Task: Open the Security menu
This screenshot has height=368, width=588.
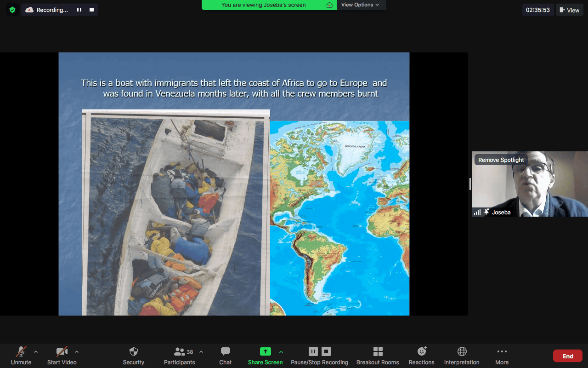Action: coord(134,356)
